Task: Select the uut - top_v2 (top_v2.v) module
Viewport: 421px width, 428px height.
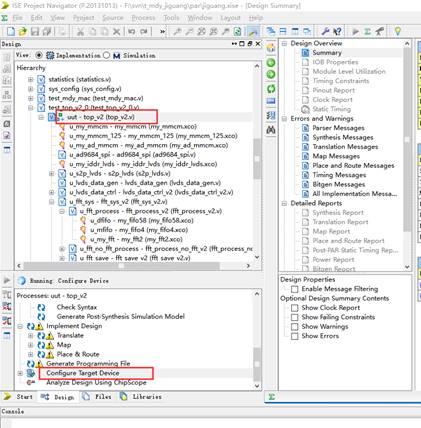Action: (x=101, y=117)
